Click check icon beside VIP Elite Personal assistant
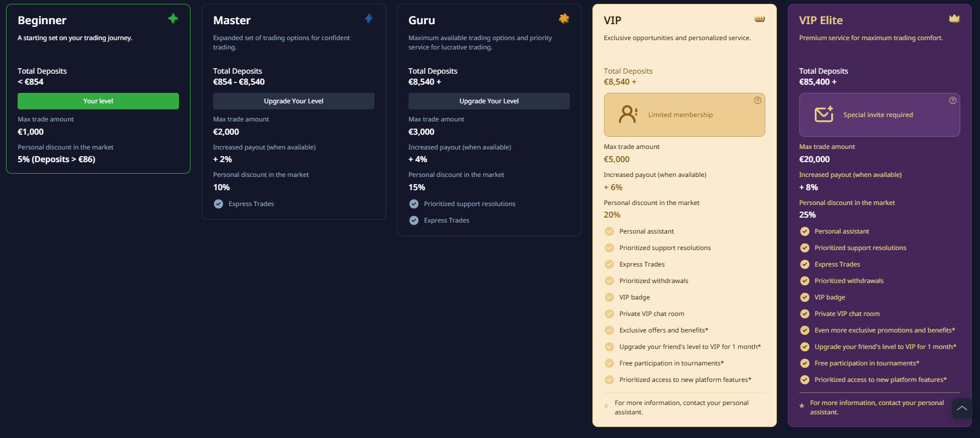Screen dimensions: 980x438 pyautogui.click(x=805, y=231)
